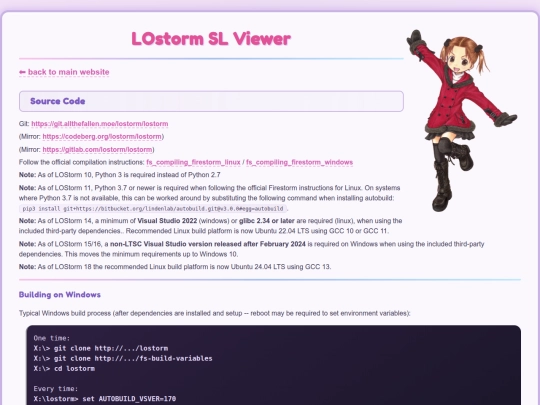Open the git.allthefallen.moe lostorm repository link
This screenshot has height=405, width=540.
click(100, 124)
